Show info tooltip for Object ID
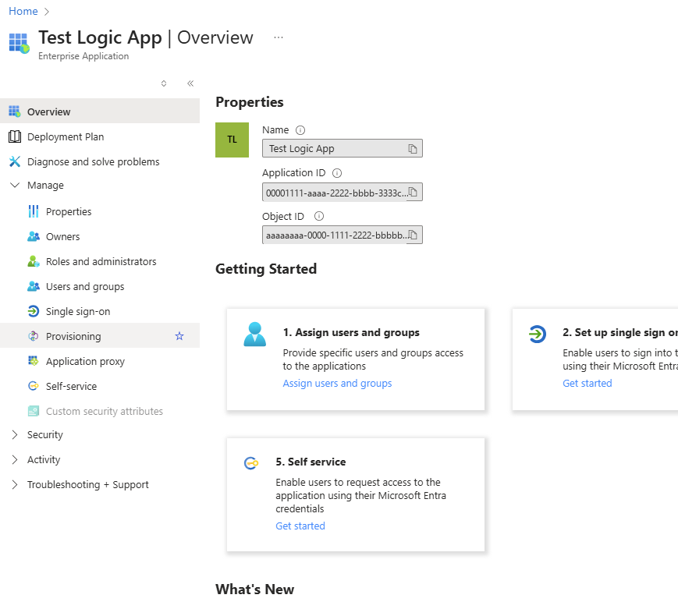 click(318, 216)
